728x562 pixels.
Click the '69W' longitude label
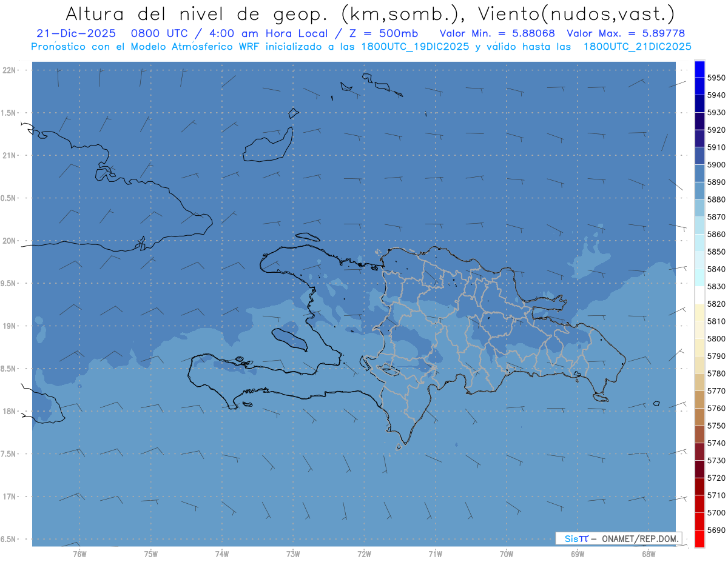tap(578, 554)
